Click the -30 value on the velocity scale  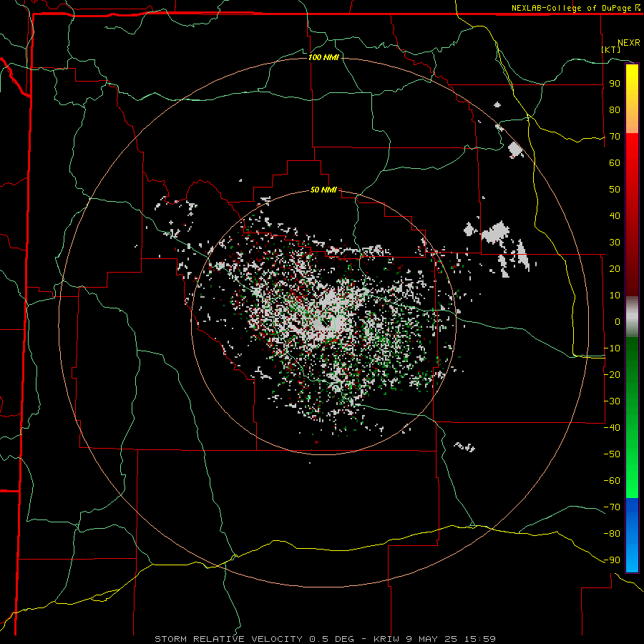click(x=612, y=401)
